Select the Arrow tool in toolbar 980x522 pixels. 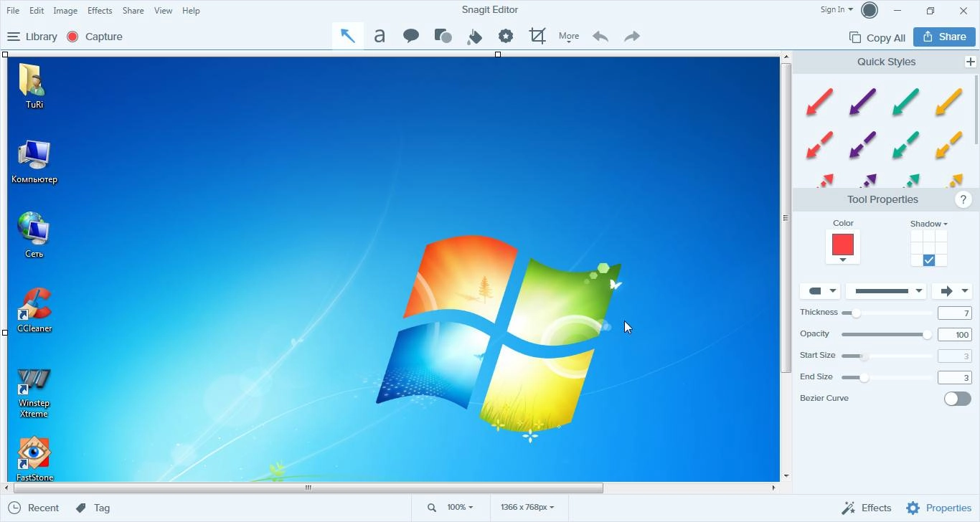(x=348, y=36)
